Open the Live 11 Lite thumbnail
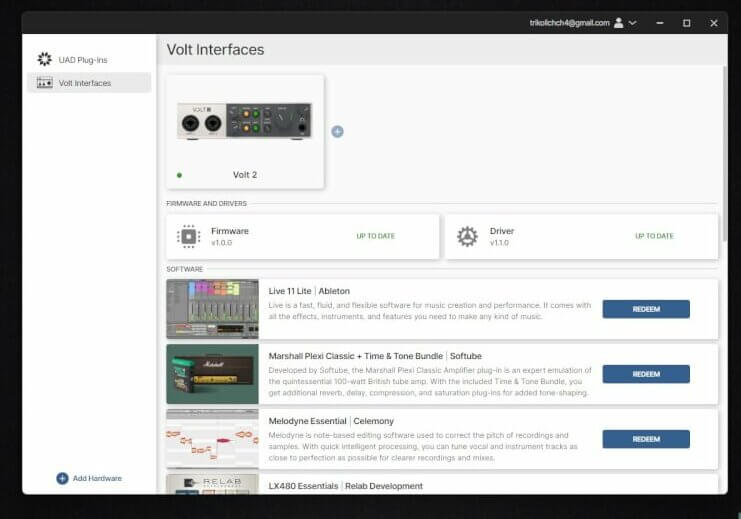The height and width of the screenshot is (519, 741). (212, 309)
